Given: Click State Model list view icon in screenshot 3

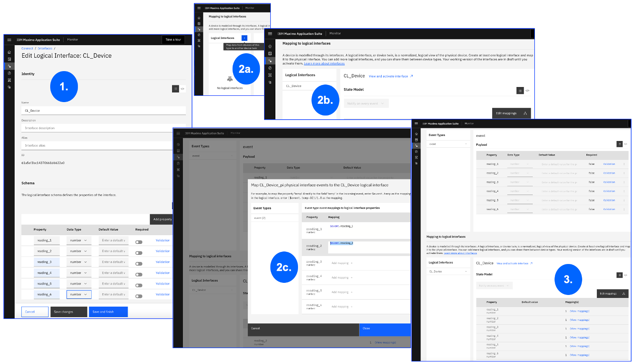Looking at the screenshot, I should coord(619,275).
